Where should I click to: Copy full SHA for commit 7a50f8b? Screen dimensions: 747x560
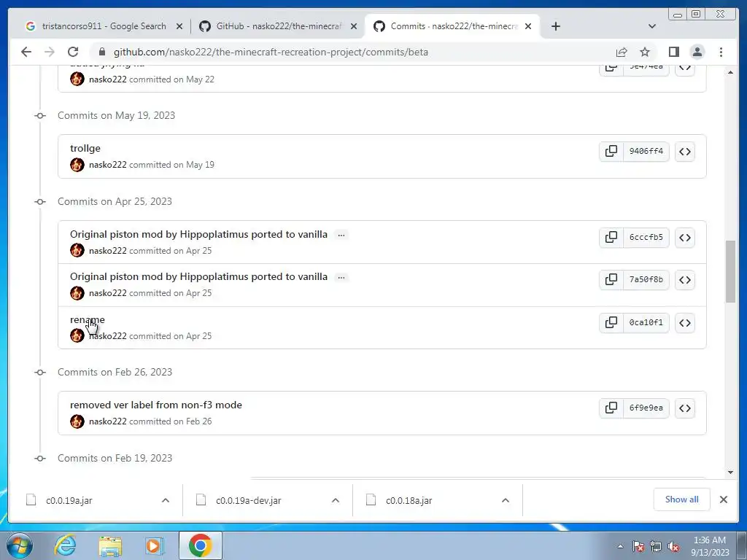pos(611,279)
